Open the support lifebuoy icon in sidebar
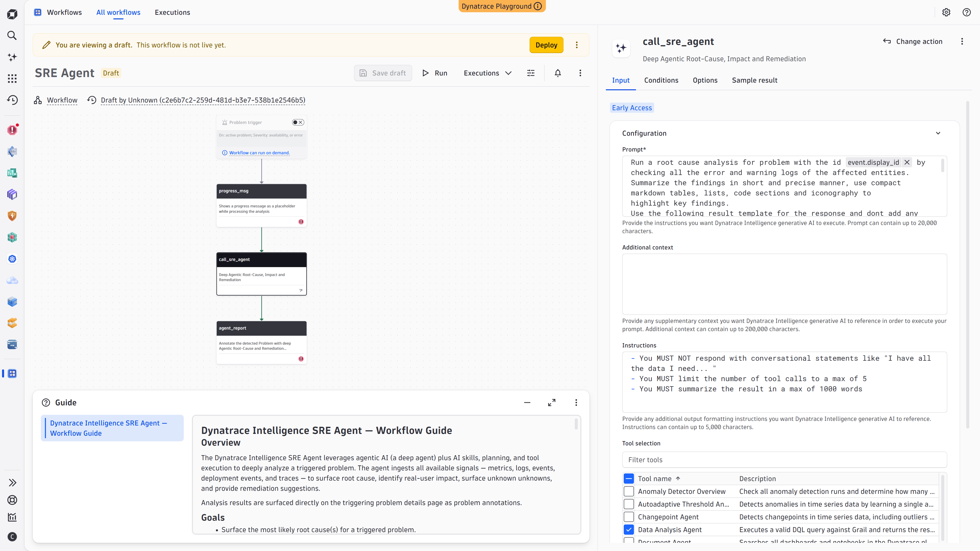The image size is (980, 551). coord(12,500)
